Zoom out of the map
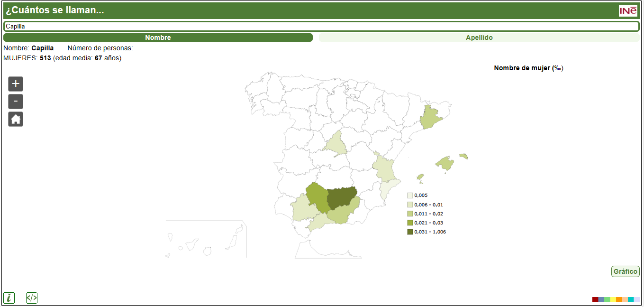This screenshot has width=644, height=307. pos(16,102)
